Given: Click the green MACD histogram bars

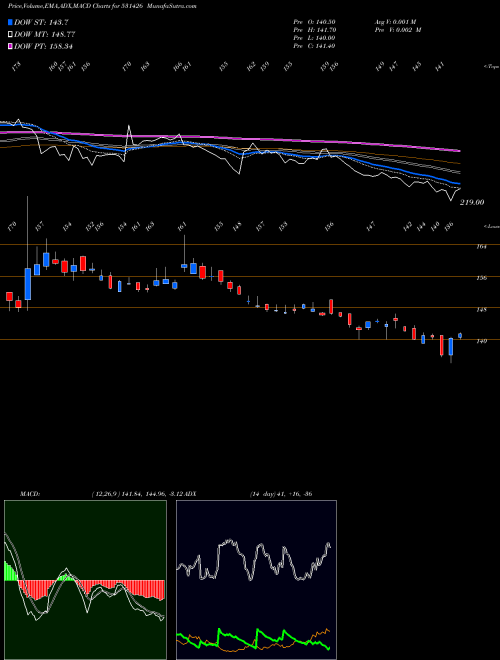Looking at the screenshot, I should (11, 572).
